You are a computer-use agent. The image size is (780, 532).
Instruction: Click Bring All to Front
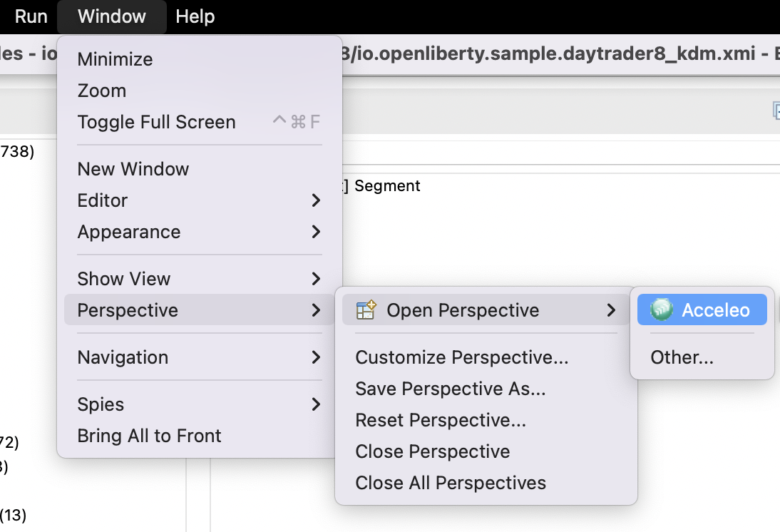149,436
